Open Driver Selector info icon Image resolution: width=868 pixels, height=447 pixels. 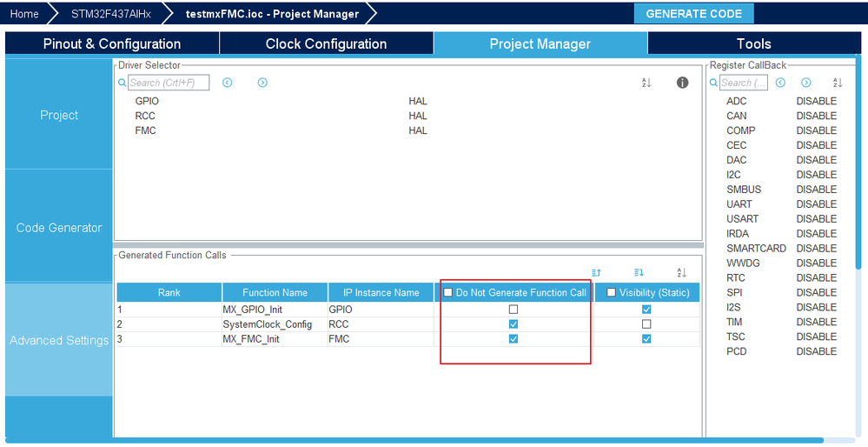pyautogui.click(x=683, y=83)
